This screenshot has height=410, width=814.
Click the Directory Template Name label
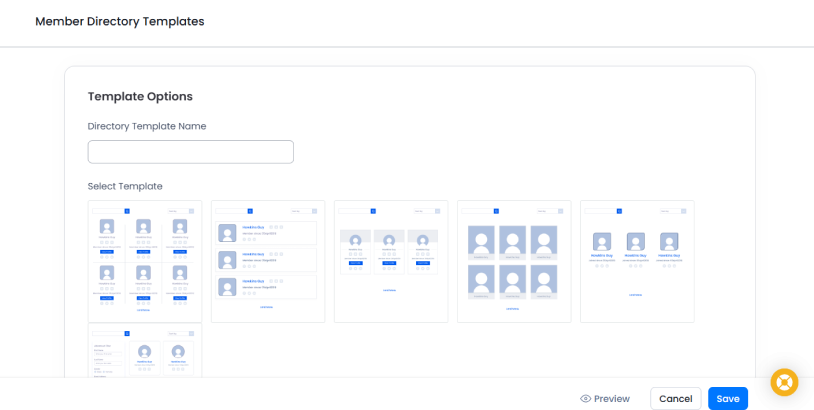pyautogui.click(x=147, y=126)
